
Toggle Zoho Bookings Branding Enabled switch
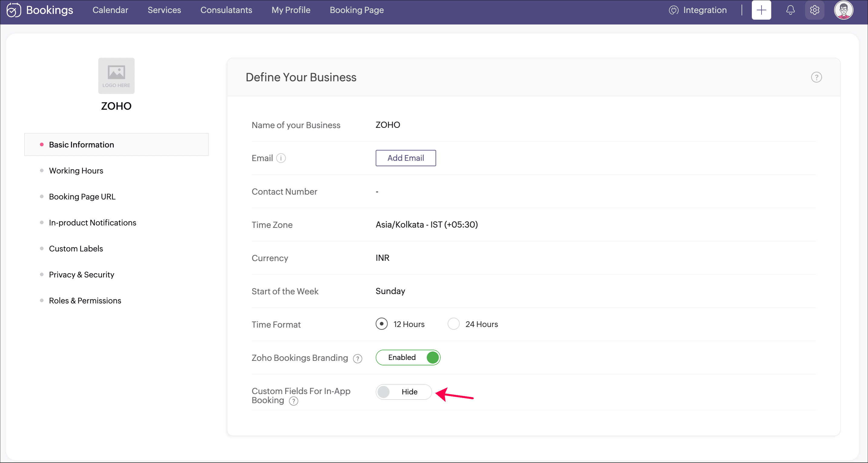click(408, 357)
